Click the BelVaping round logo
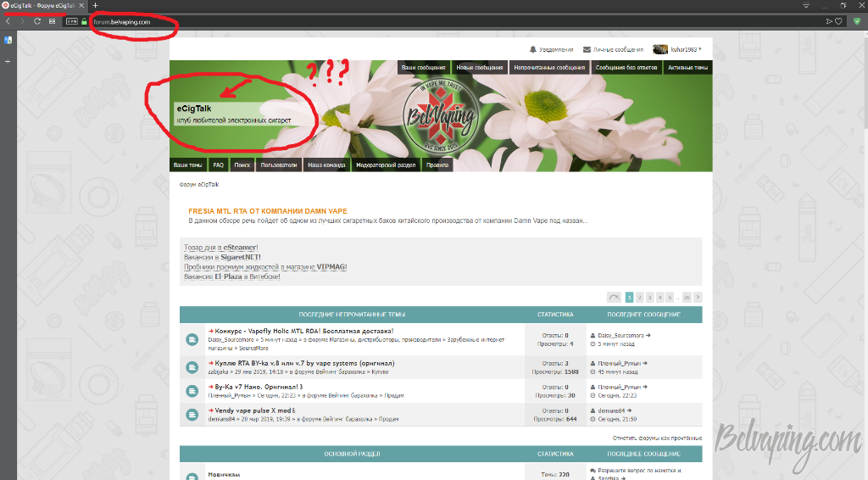868x480 pixels. tap(441, 115)
